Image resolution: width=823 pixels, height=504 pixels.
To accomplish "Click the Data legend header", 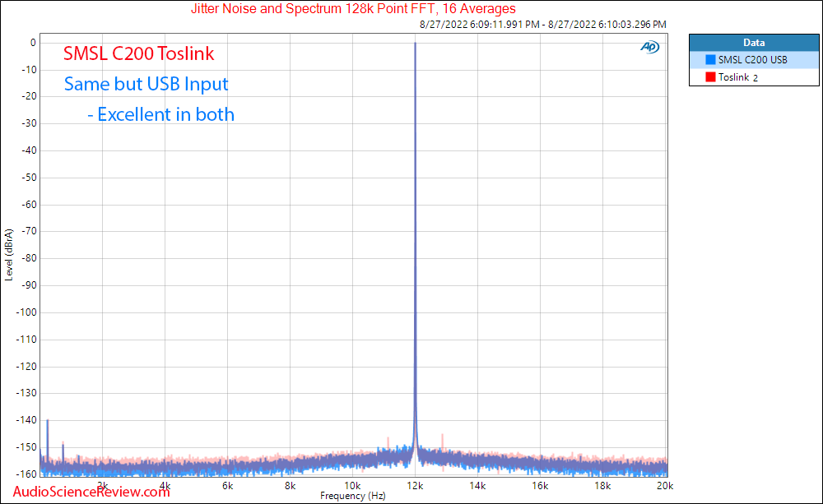I will [x=754, y=43].
